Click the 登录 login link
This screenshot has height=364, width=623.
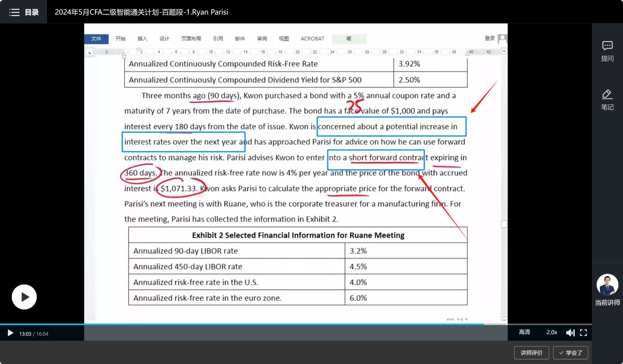489,38
